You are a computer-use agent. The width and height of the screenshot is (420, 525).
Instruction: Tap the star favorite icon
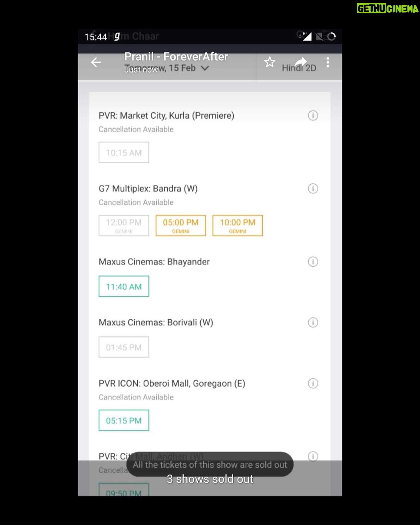269,62
